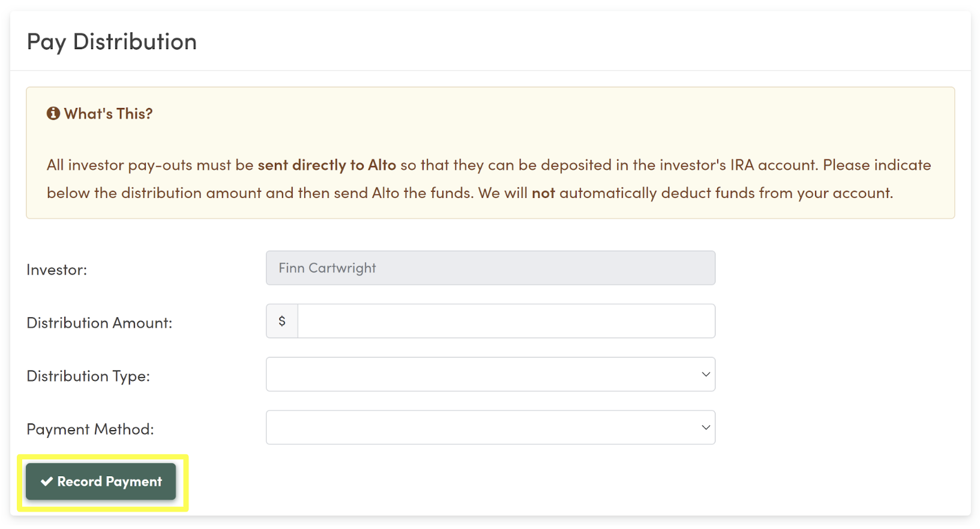Click the Payment Method chevron arrow
Screen dimensions: 980x529
point(706,428)
